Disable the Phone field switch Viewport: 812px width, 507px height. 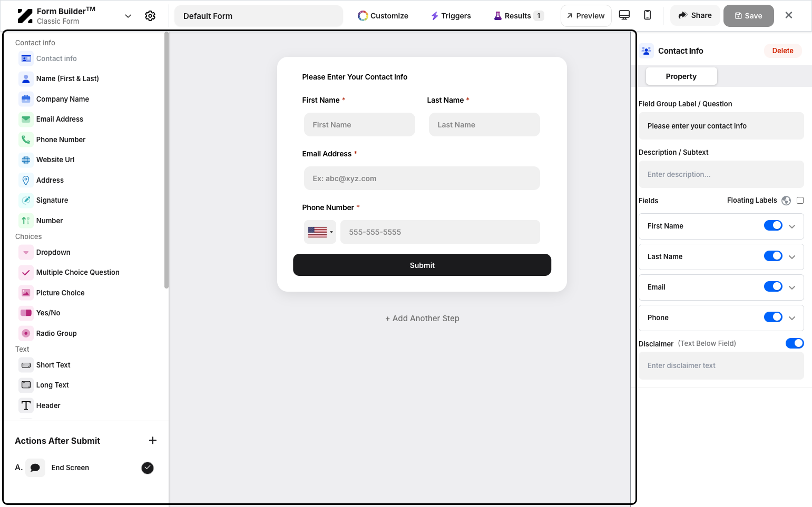(x=773, y=317)
